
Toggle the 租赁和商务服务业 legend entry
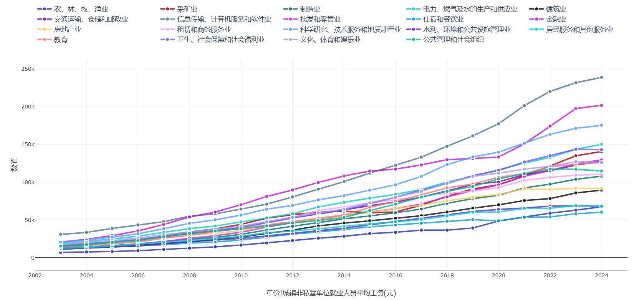[x=196, y=29]
